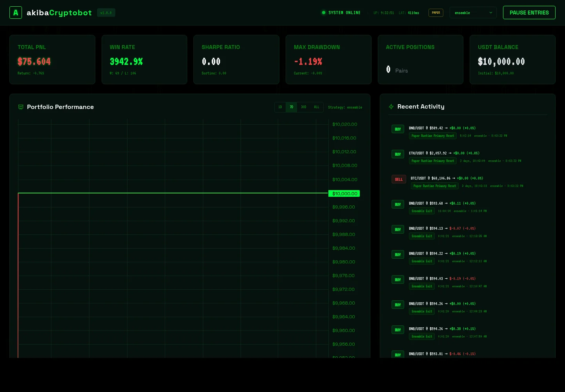Image resolution: width=565 pixels, height=392 pixels.
Task: Click the '$-0.46 (-0.1%)' loss value
Action: [463, 354]
